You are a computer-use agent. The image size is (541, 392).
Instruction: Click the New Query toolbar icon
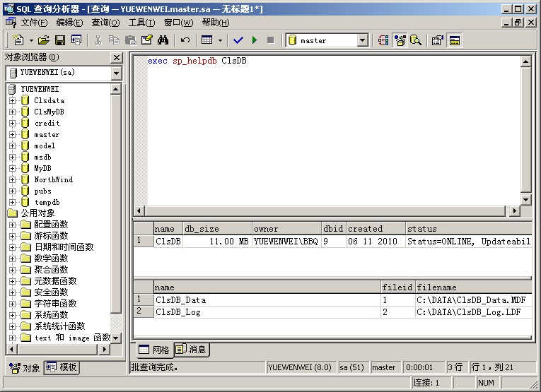pos(18,40)
